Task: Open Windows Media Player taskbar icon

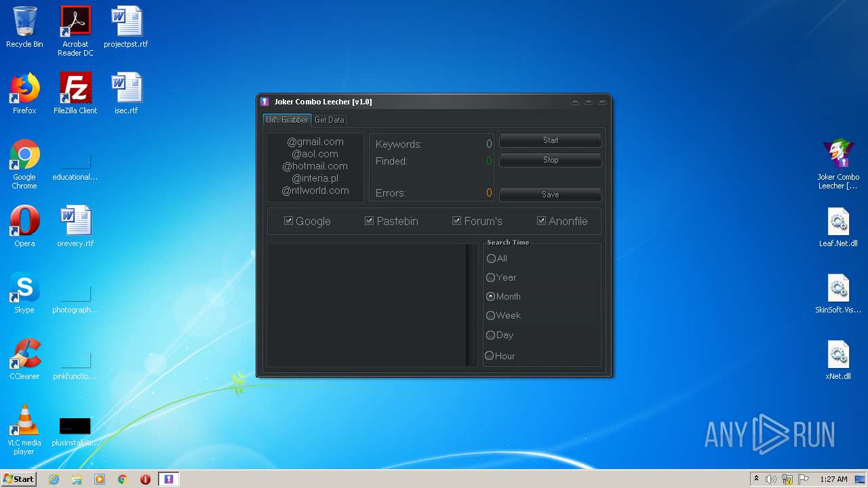Action: coord(100,479)
